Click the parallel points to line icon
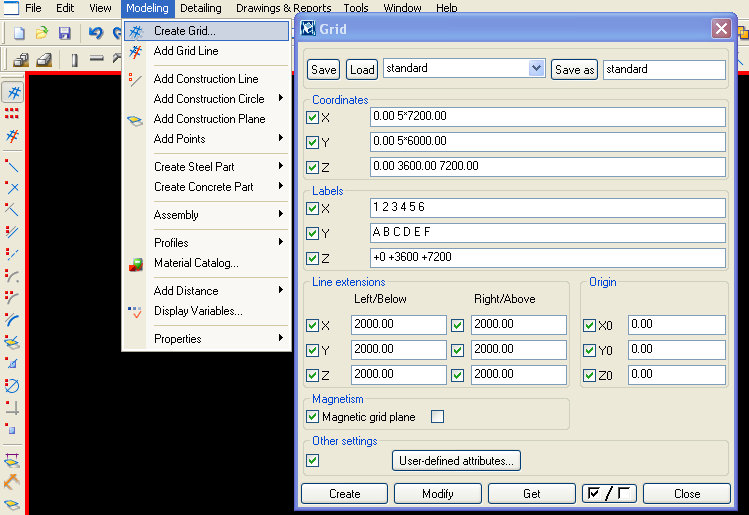The width and height of the screenshot is (749, 515). pos(12,232)
